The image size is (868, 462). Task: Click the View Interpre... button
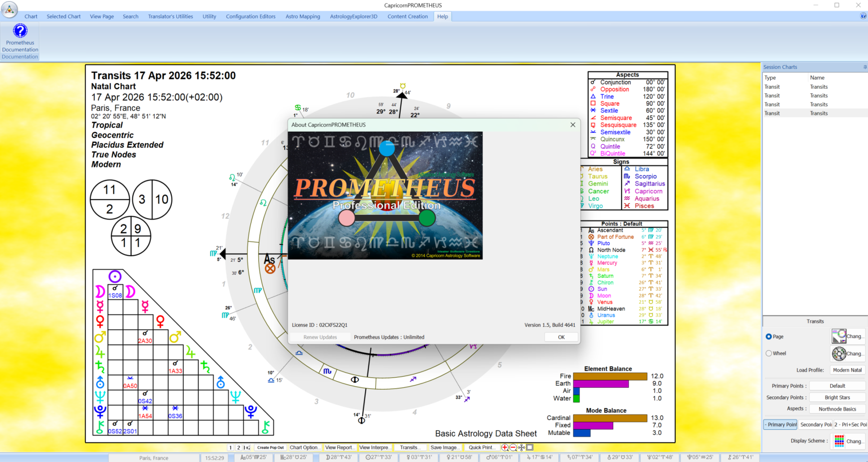pyautogui.click(x=375, y=447)
